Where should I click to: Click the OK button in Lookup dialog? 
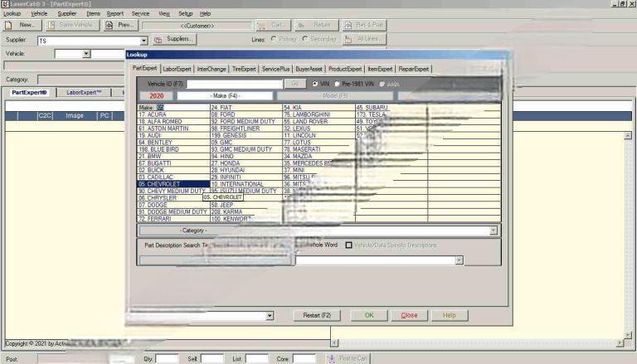tap(369, 315)
